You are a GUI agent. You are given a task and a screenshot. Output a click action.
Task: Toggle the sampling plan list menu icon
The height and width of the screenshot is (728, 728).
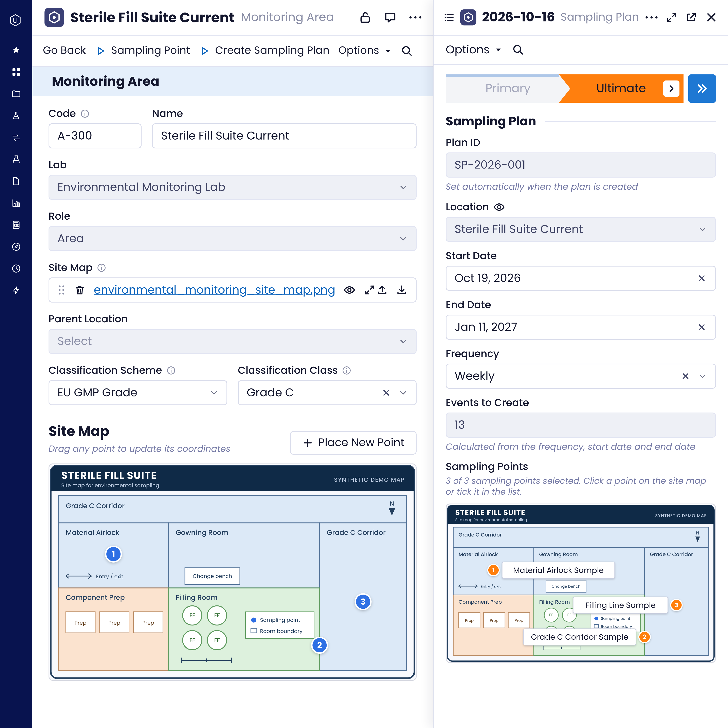(x=449, y=17)
